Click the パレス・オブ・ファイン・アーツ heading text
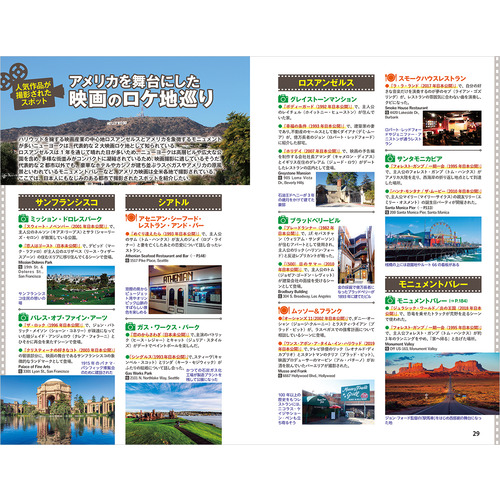The image size is (500, 500). pos(69,317)
